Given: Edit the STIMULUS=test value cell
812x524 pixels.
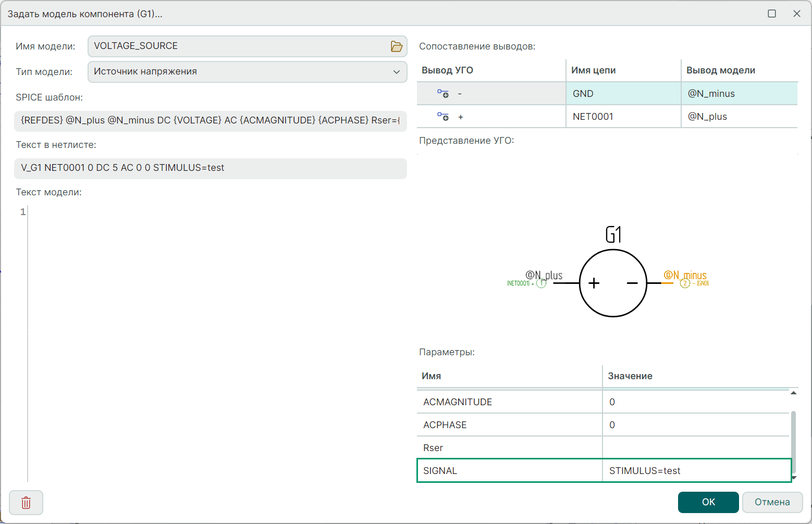Looking at the screenshot, I should 696,471.
